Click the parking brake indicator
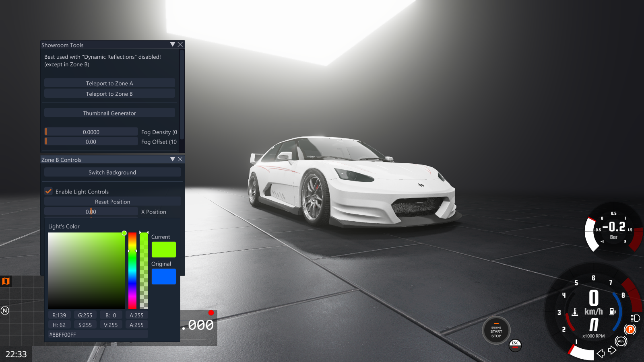Viewport: 644px width, 362px height. pyautogui.click(x=630, y=330)
